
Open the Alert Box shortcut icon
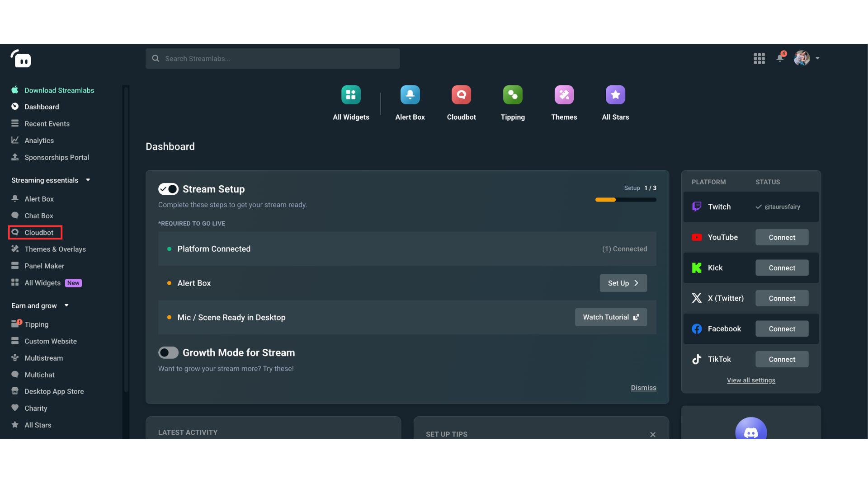click(x=410, y=95)
